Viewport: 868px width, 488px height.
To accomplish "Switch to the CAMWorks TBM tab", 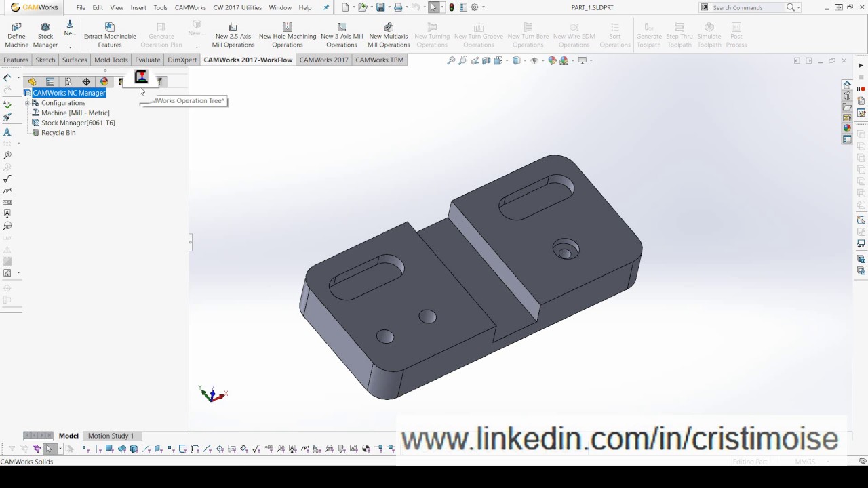I will (x=379, y=60).
